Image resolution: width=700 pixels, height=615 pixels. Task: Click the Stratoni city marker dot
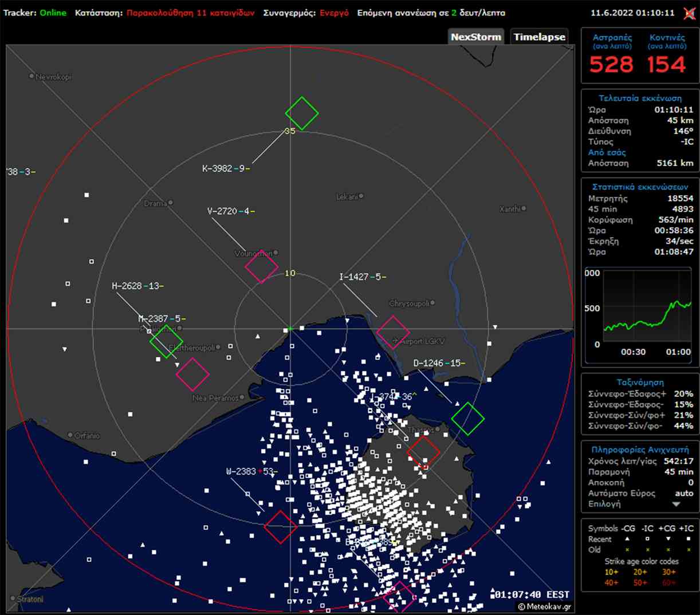click(13, 598)
